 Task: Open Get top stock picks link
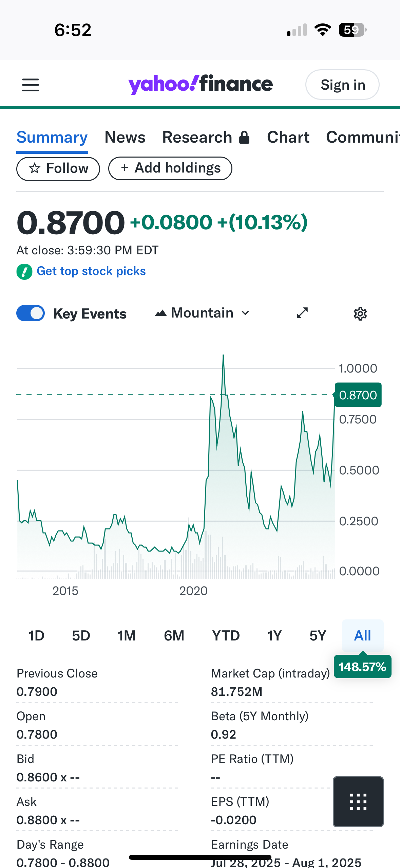click(x=91, y=271)
